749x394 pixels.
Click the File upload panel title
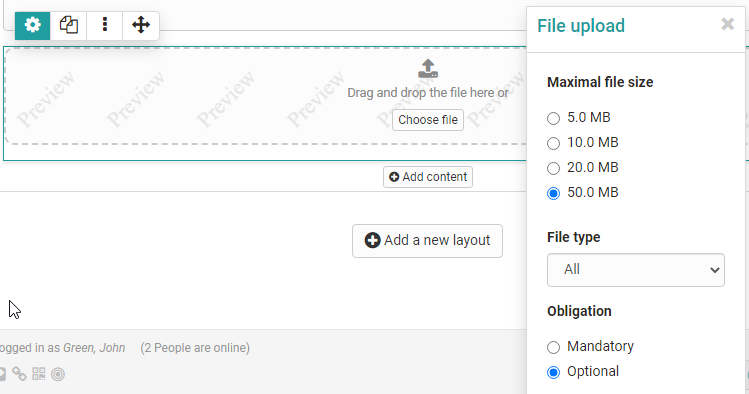point(581,26)
